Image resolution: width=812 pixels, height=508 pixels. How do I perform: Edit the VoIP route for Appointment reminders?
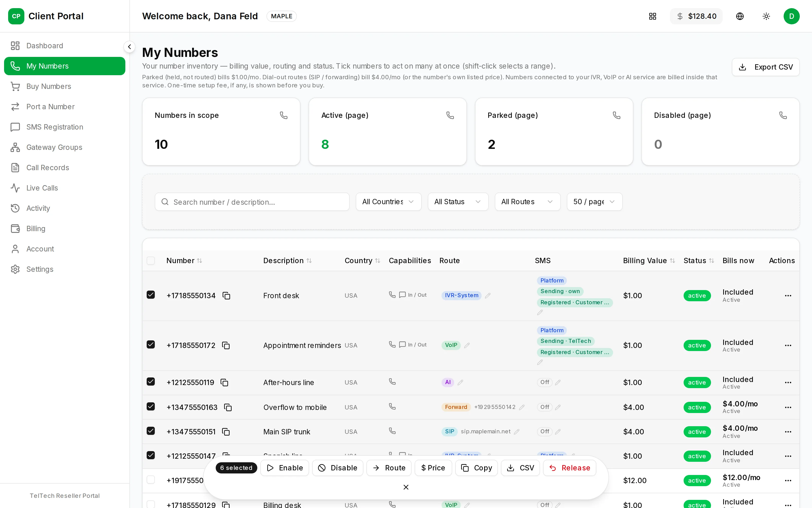467,345
